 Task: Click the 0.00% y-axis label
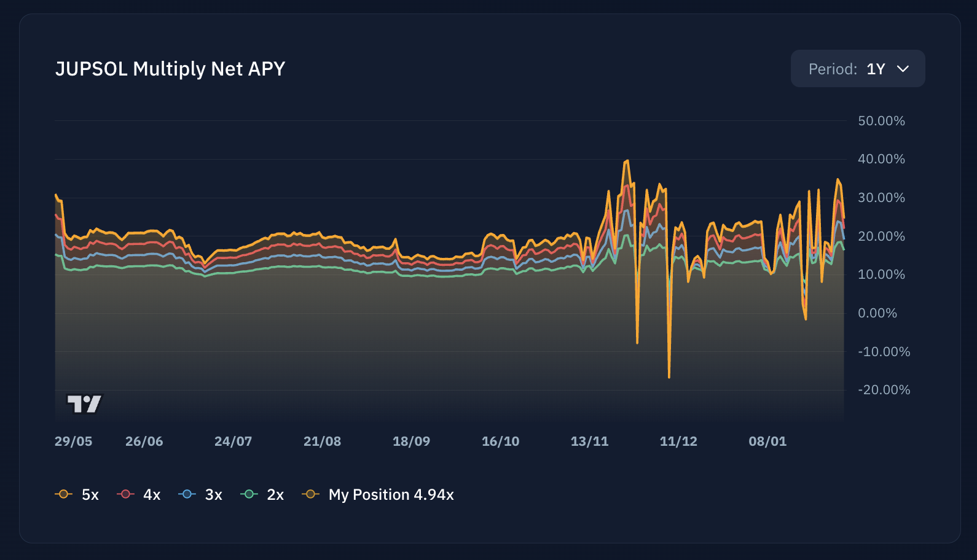click(877, 313)
